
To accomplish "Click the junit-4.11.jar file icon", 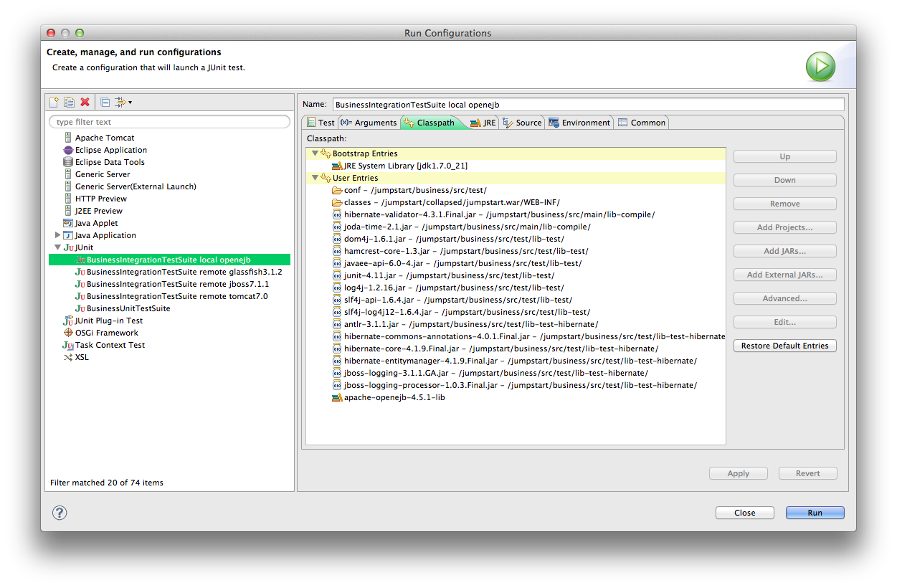I will [x=337, y=275].
